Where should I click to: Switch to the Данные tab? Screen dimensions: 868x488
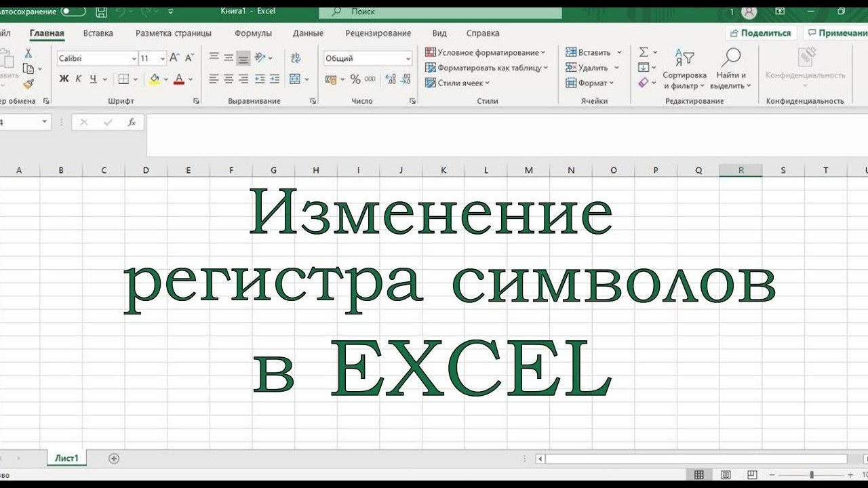coord(308,33)
